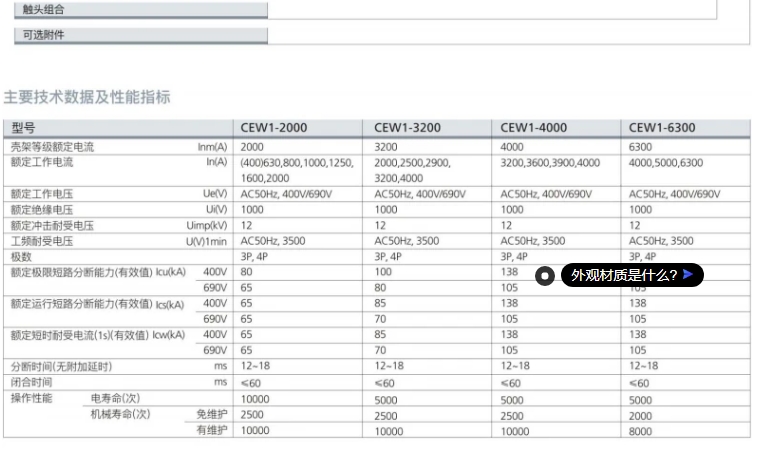This screenshot has height=452, width=758.
Task: Click the Icu 400V value 100
Action: pyautogui.click(x=383, y=272)
